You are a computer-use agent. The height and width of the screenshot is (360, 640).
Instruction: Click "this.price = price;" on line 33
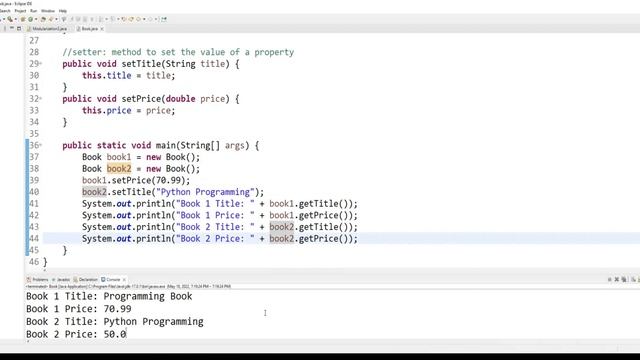pos(128,111)
